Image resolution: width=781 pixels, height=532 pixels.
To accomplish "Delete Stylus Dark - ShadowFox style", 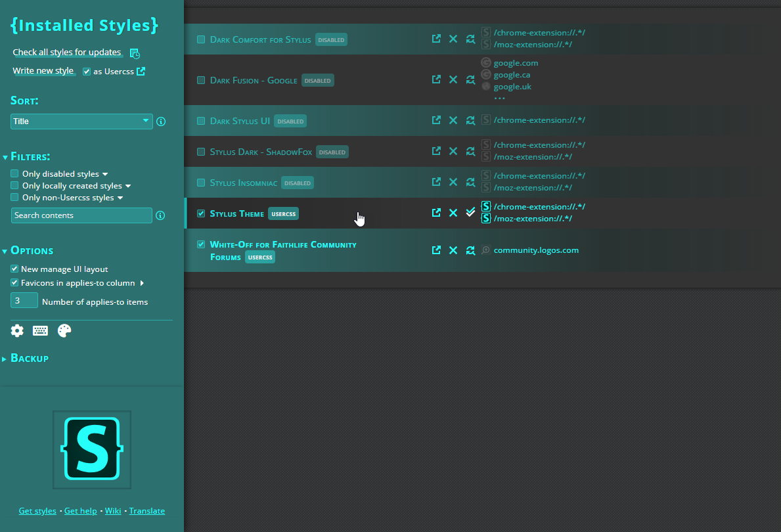I will (453, 152).
